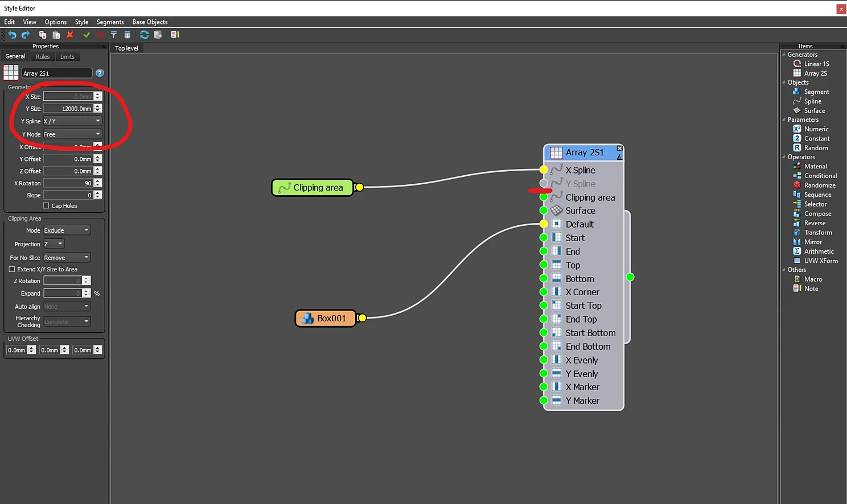Collapse the Array 2S1 node with its arrow
The height and width of the screenshot is (504, 847).
coord(619,156)
